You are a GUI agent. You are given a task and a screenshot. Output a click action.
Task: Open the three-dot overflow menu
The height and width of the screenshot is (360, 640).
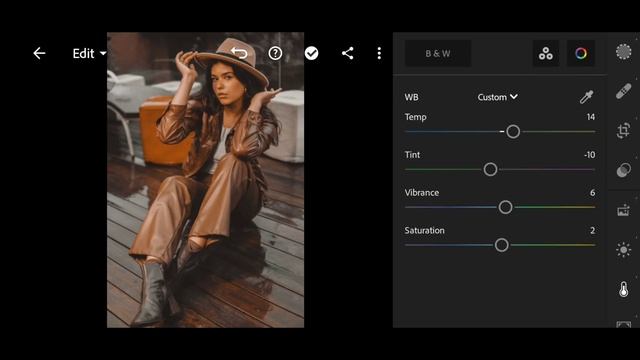(x=379, y=53)
